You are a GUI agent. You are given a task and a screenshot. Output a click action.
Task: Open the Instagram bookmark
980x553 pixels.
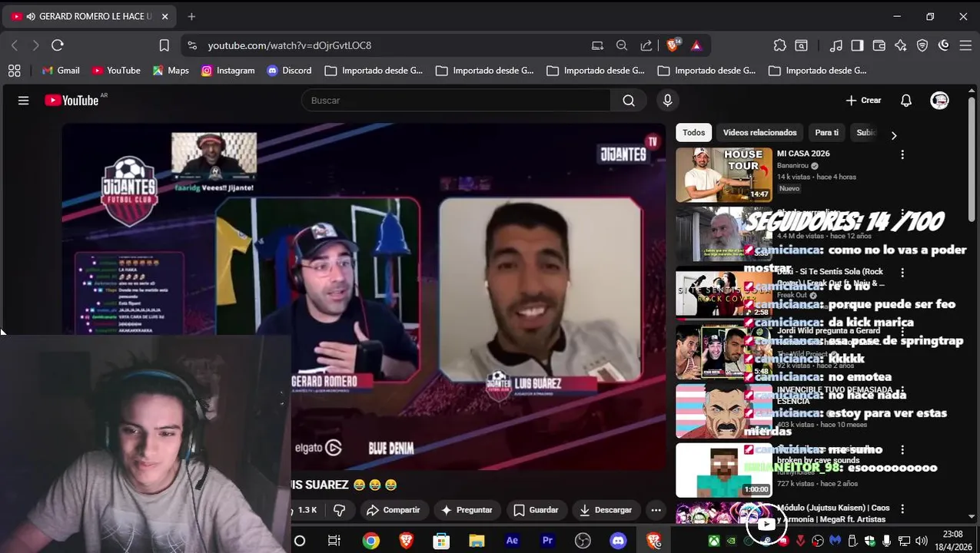[x=228, y=71]
